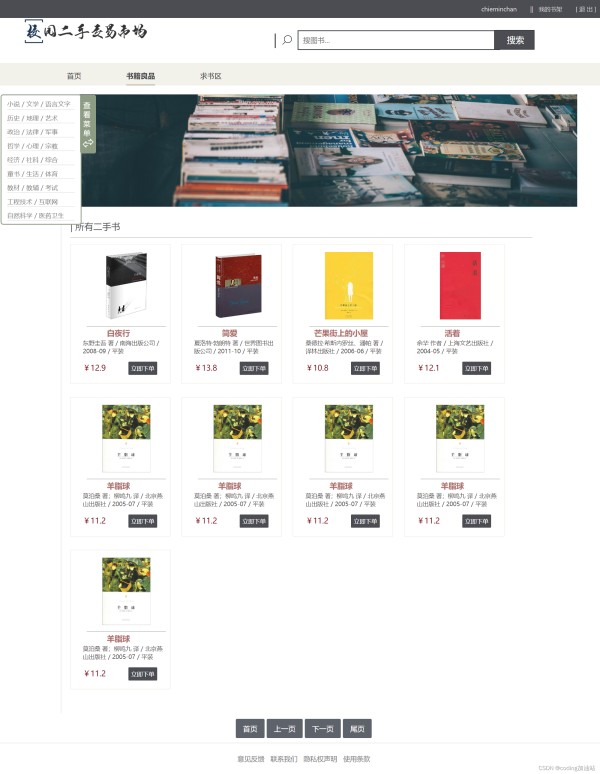Open the 简爱 book cover image

[x=238, y=286]
